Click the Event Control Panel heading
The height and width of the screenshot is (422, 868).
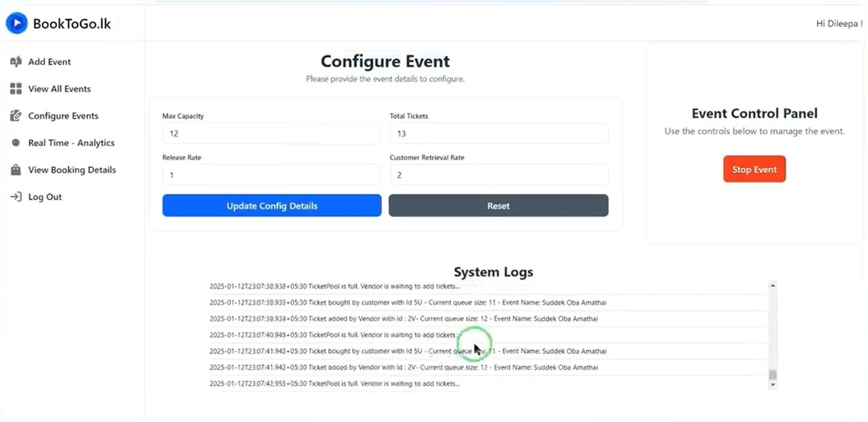coord(755,113)
